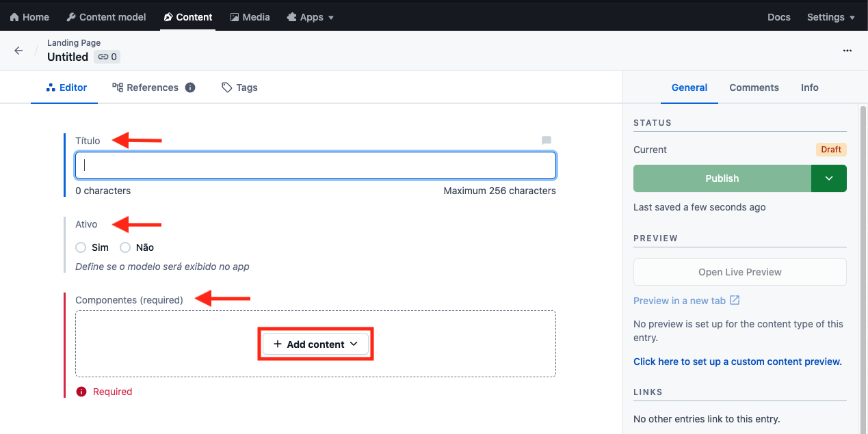Switch to the Comments tab
Viewport: 868px width, 434px height.
point(754,87)
